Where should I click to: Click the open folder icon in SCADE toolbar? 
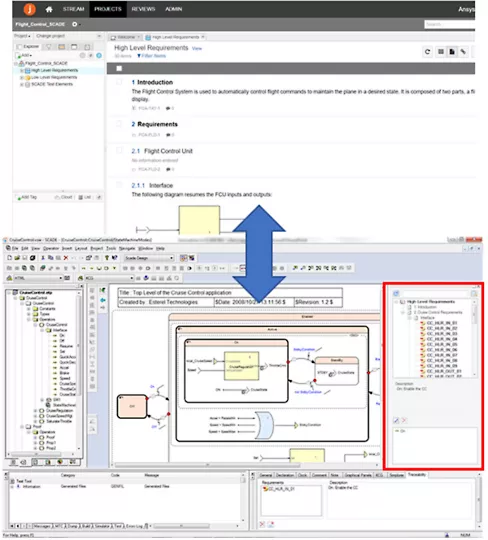pos(17,258)
